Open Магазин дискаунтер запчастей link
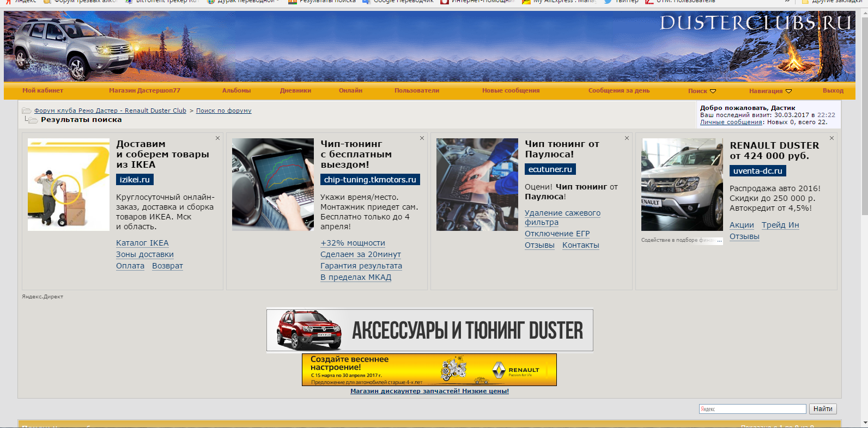This screenshot has height=428, width=868. 429,391
